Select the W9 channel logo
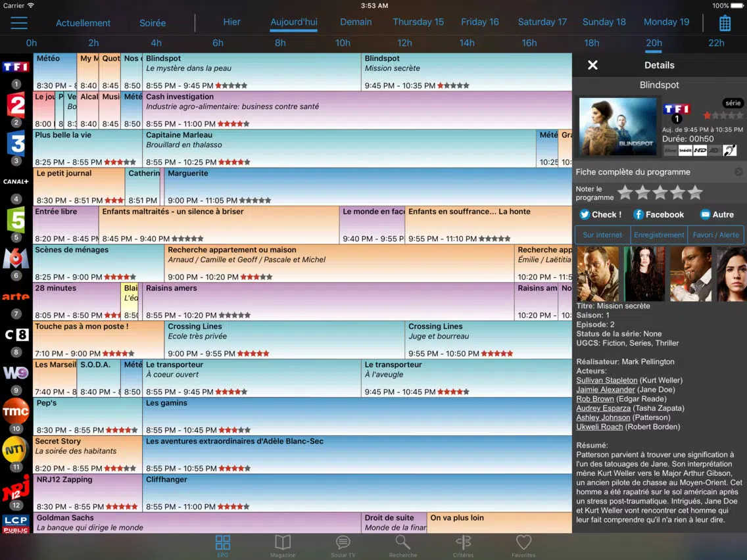747x560 pixels. 16,373
